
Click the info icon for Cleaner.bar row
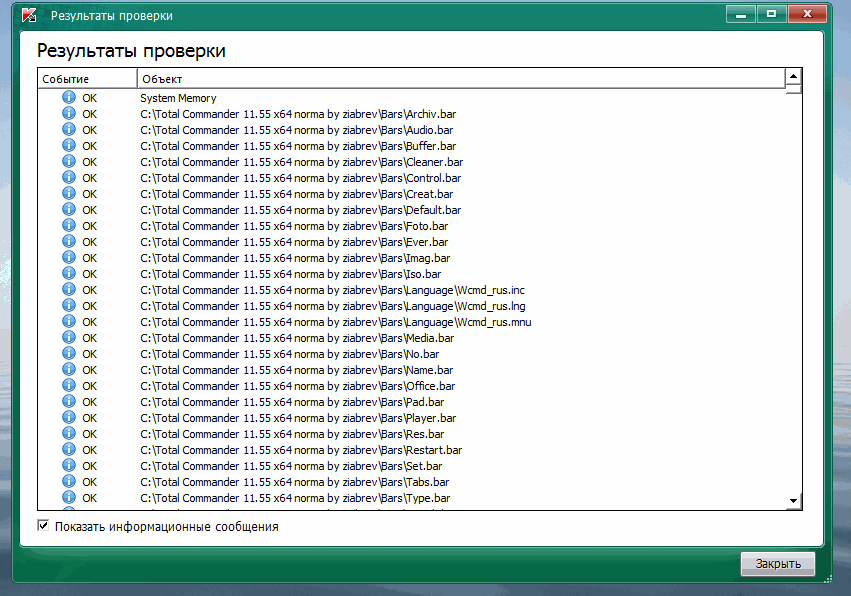69,161
